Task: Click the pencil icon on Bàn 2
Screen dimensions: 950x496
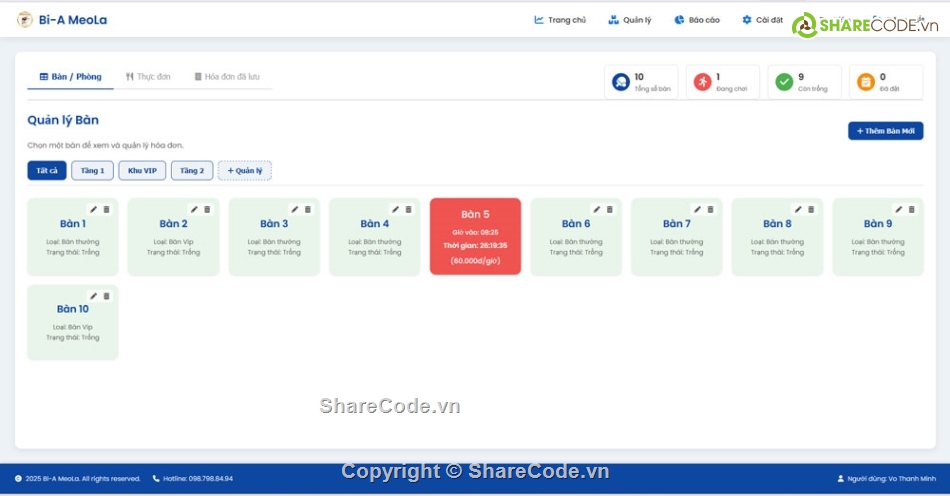Action: tap(194, 210)
